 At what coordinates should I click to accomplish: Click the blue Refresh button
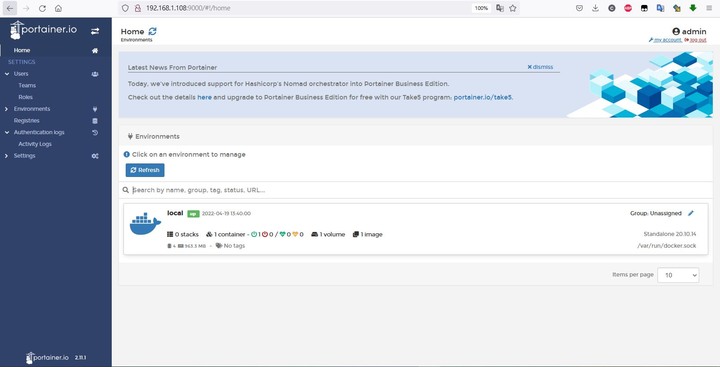click(x=145, y=170)
